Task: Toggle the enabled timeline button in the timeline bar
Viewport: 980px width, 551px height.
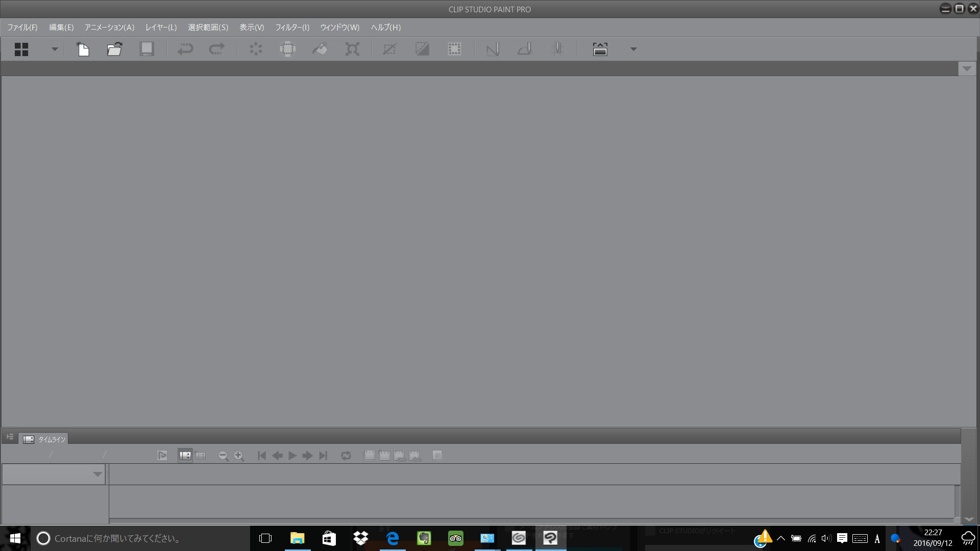Action: tap(185, 456)
